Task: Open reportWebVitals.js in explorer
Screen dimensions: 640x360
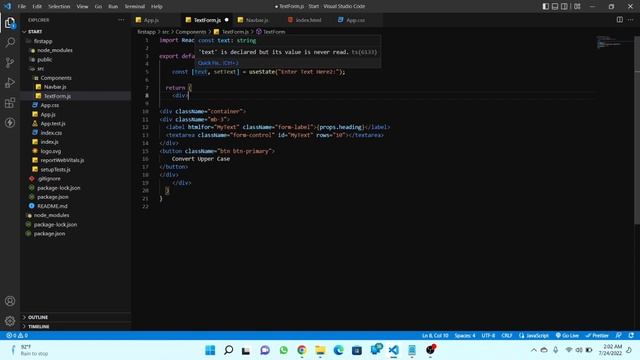Action: click(76, 160)
